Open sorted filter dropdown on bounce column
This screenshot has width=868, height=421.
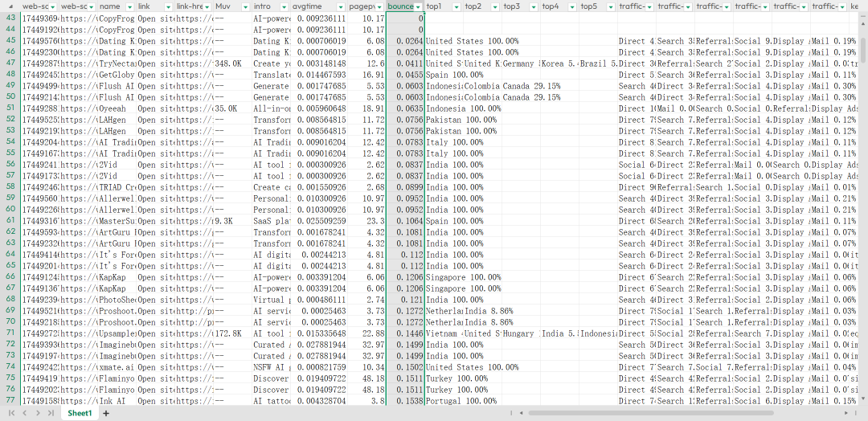point(419,7)
